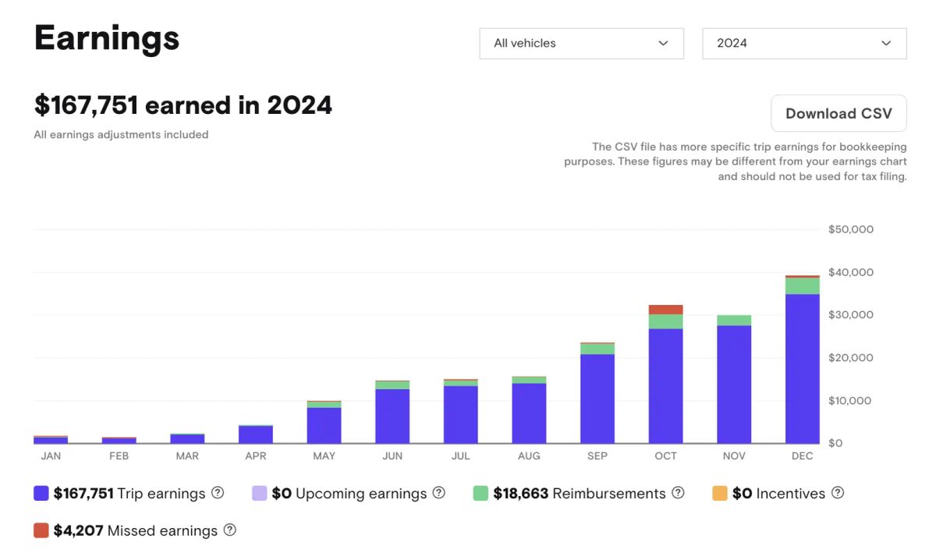This screenshot has height=560, width=936.
Task: Click the green Reimbursements legend square
Action: tap(480, 493)
